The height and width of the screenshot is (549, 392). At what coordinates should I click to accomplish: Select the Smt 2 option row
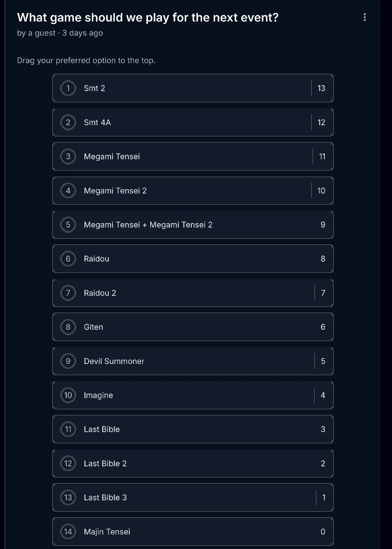point(193,88)
